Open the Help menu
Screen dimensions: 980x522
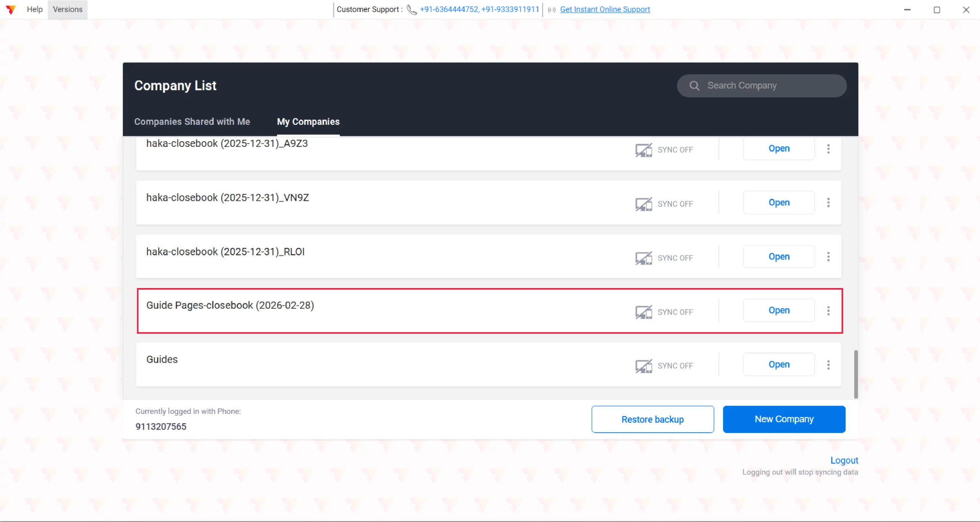coord(34,10)
